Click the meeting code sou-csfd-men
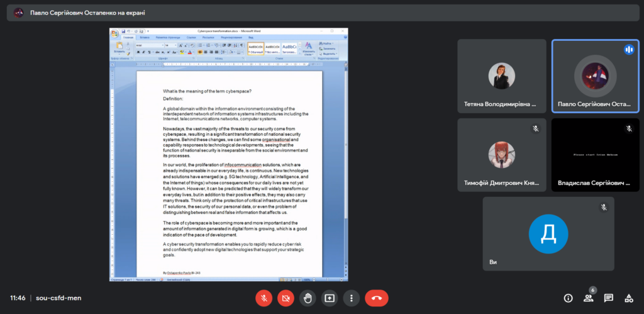 coord(58,298)
